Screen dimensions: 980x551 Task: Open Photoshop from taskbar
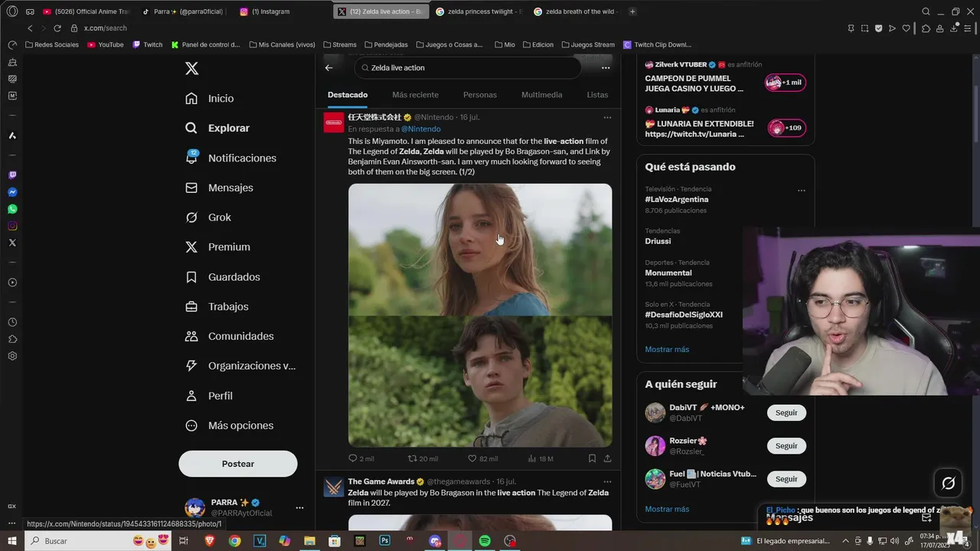[x=385, y=541]
